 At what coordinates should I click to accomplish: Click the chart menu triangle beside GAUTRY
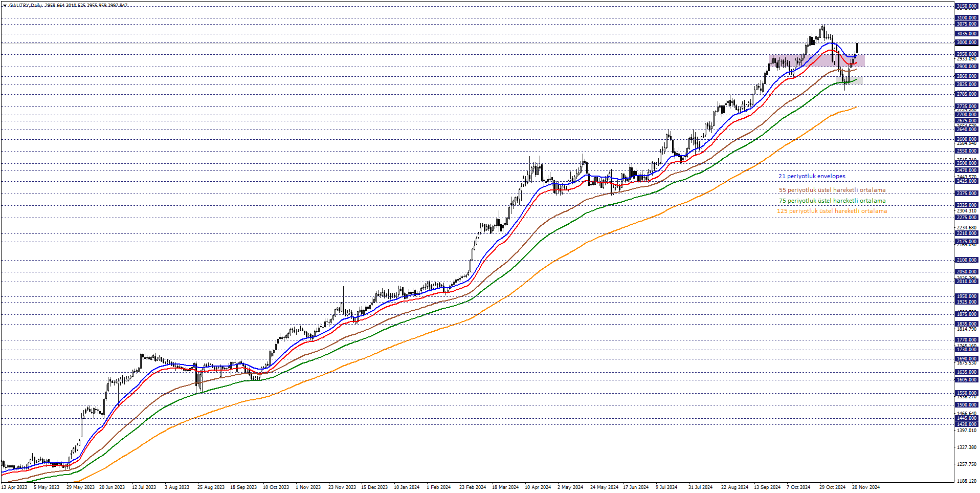(4, 6)
